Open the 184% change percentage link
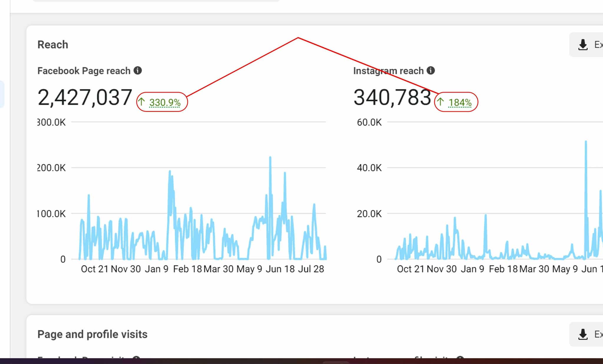603x364 pixels. pyautogui.click(x=460, y=102)
